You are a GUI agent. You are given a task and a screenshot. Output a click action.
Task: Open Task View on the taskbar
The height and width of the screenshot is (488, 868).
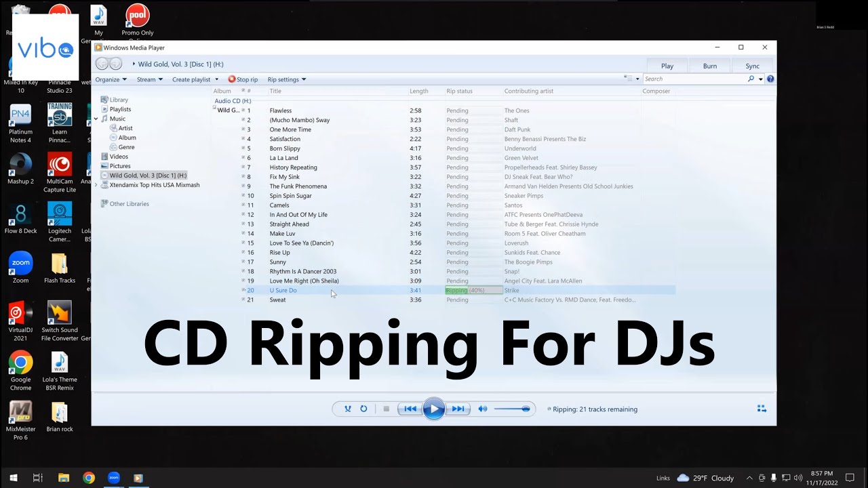click(x=38, y=478)
